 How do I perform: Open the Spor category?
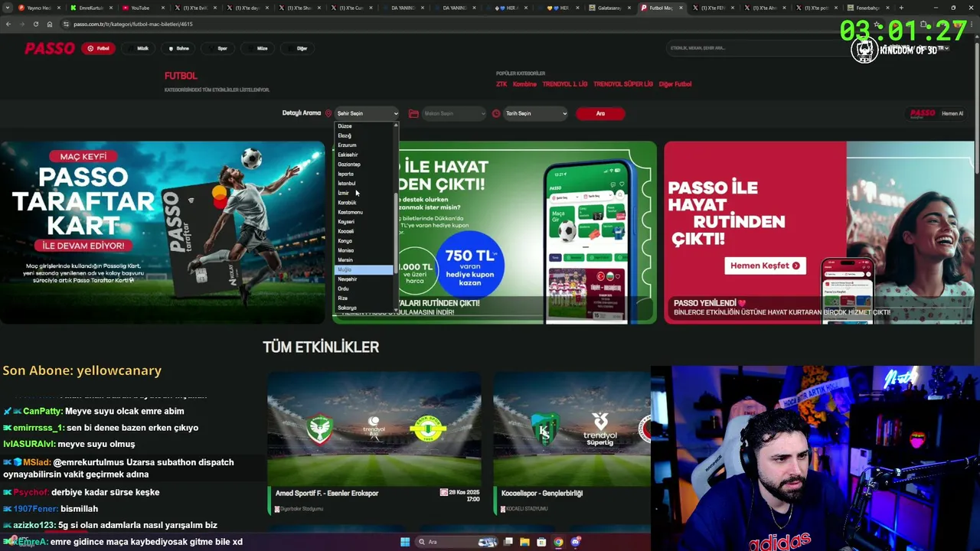pyautogui.click(x=218, y=48)
